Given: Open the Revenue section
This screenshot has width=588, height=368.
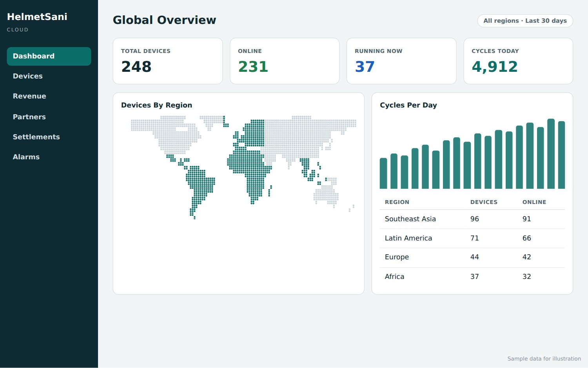Looking at the screenshot, I should [49, 96].
